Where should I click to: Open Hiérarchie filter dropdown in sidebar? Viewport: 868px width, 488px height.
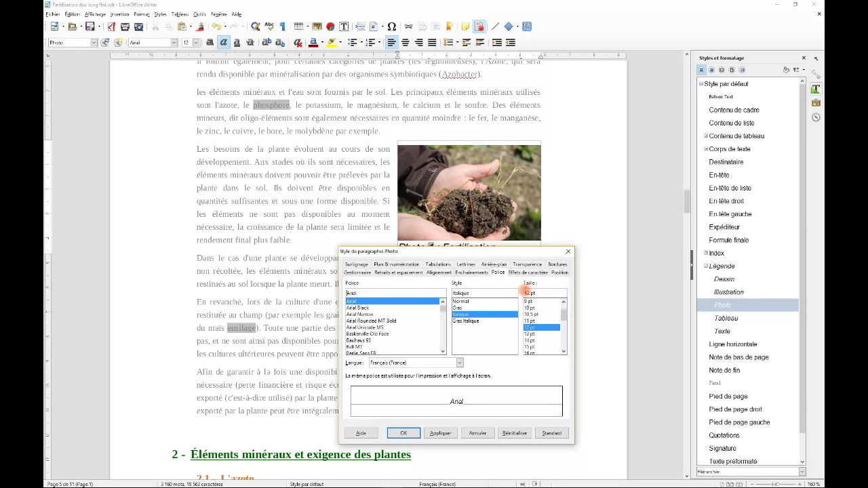tap(802, 472)
